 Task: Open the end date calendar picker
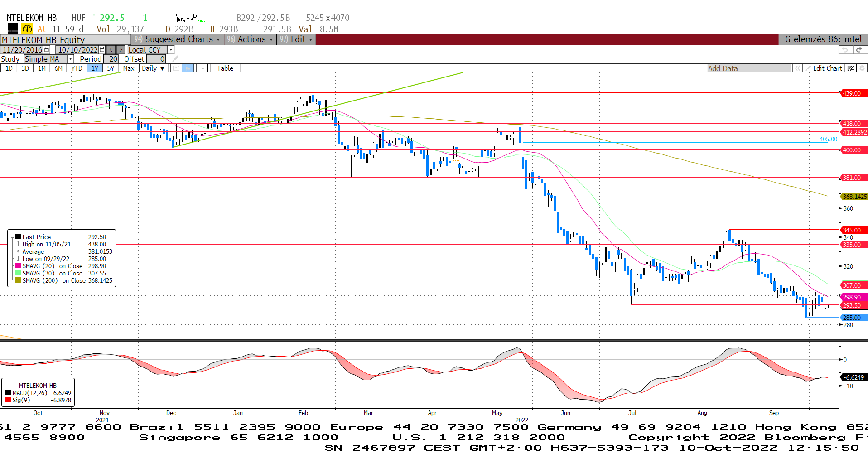coord(102,50)
